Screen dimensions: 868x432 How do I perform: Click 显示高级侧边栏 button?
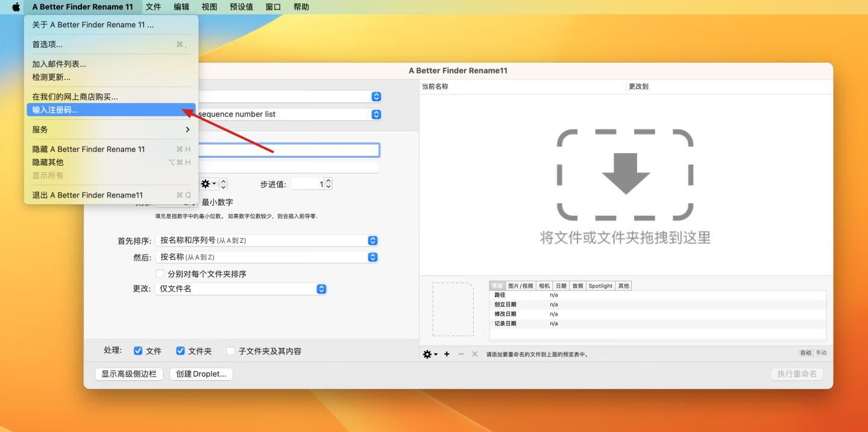coord(129,374)
